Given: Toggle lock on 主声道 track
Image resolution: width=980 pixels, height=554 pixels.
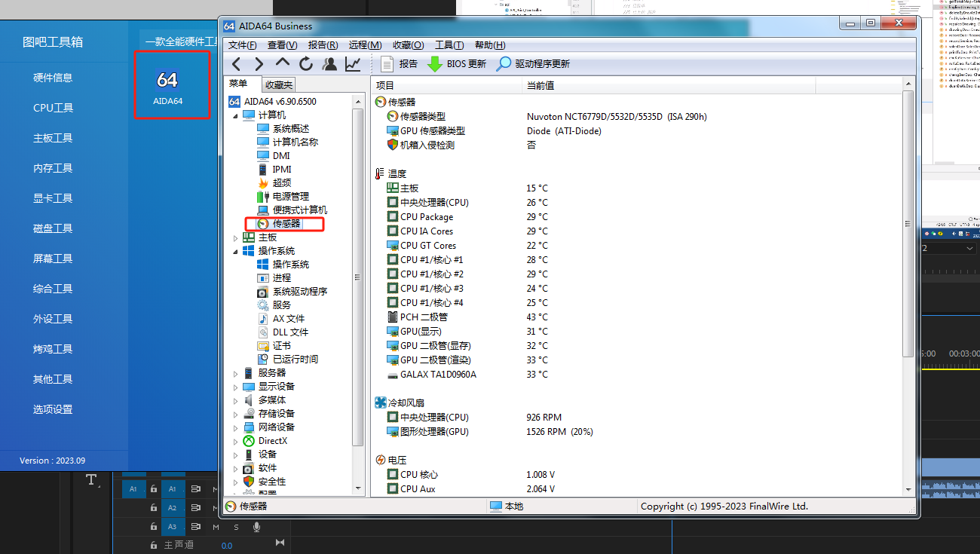Looking at the screenshot, I should pyautogui.click(x=153, y=544).
